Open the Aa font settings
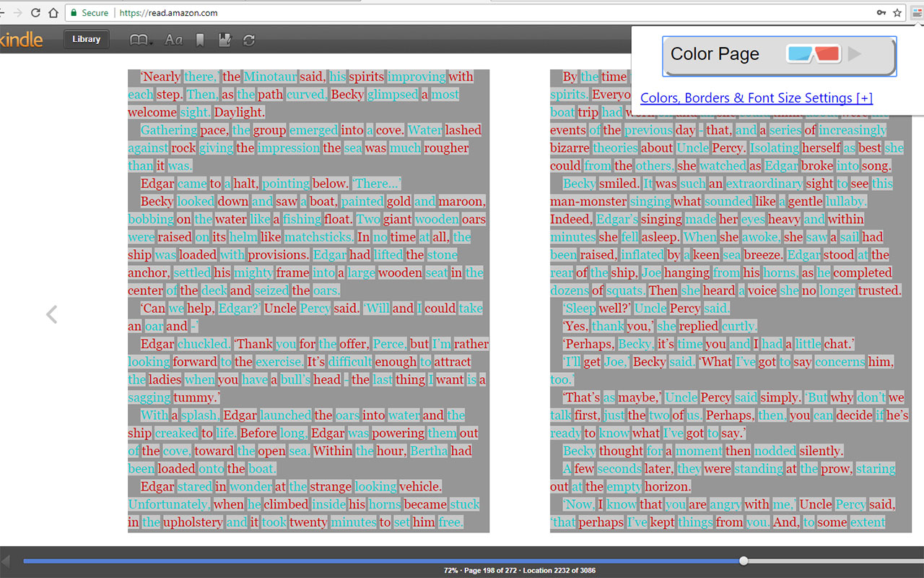Screen dimensions: 924x578 coord(173,40)
